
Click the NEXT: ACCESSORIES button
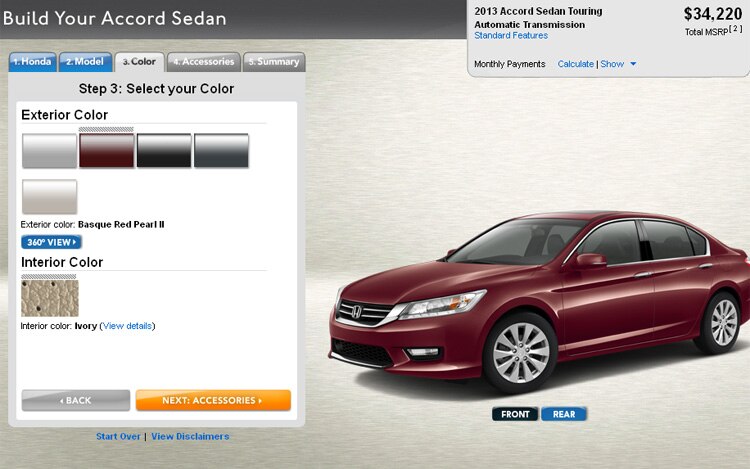(213, 401)
